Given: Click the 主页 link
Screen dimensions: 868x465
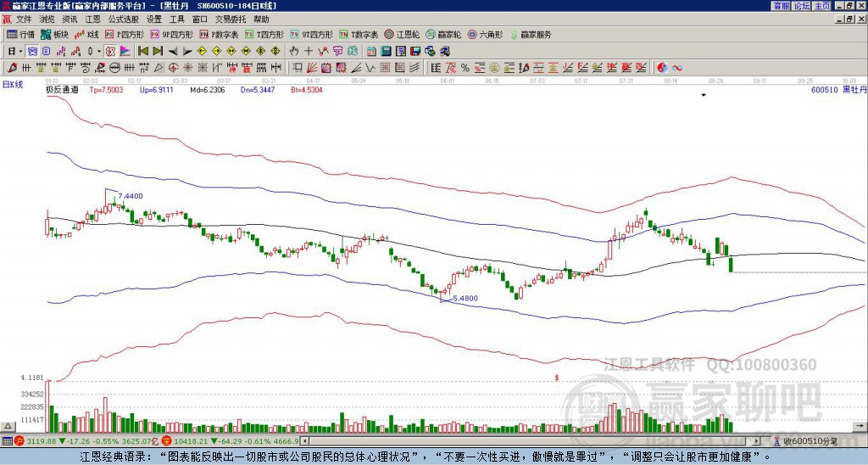Looking at the screenshot, I should tap(822, 6).
